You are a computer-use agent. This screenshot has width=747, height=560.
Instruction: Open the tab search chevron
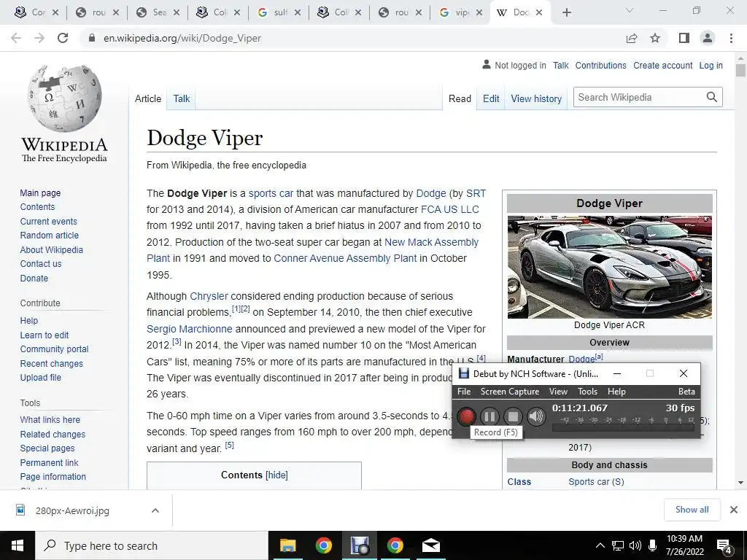coord(630,10)
